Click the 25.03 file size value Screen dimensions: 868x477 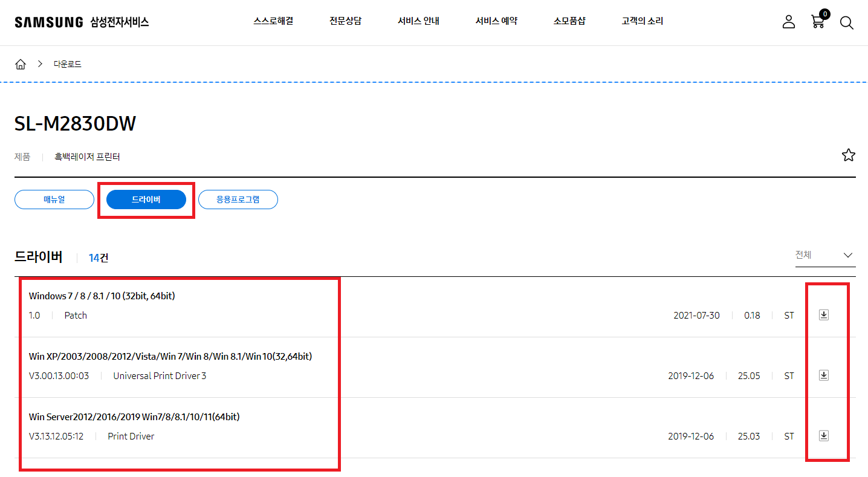tap(749, 436)
